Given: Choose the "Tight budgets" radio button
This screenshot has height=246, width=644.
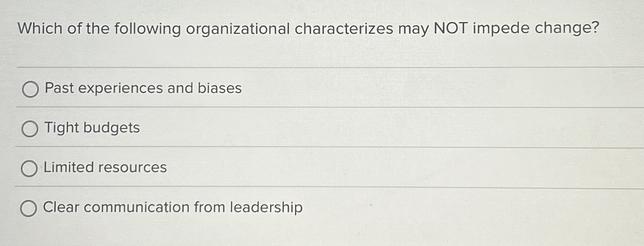Looking at the screenshot, I should [x=30, y=129].
